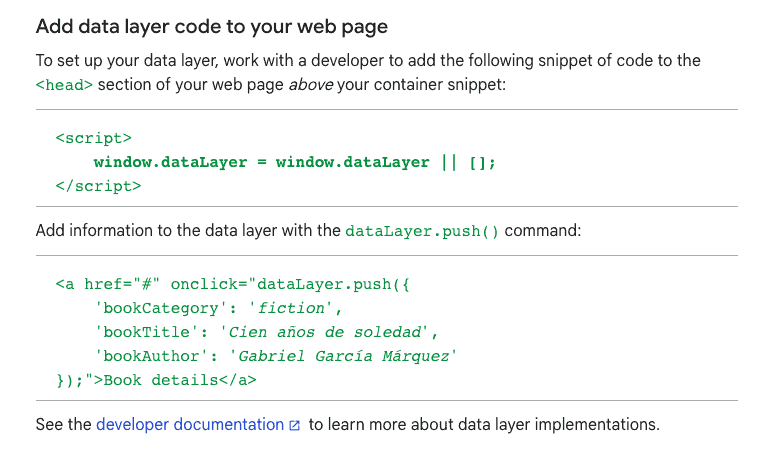Click the 'window.dataLayer = window.dataLayer || [];' line
Viewport: 770px width, 450px height.
click(x=295, y=162)
